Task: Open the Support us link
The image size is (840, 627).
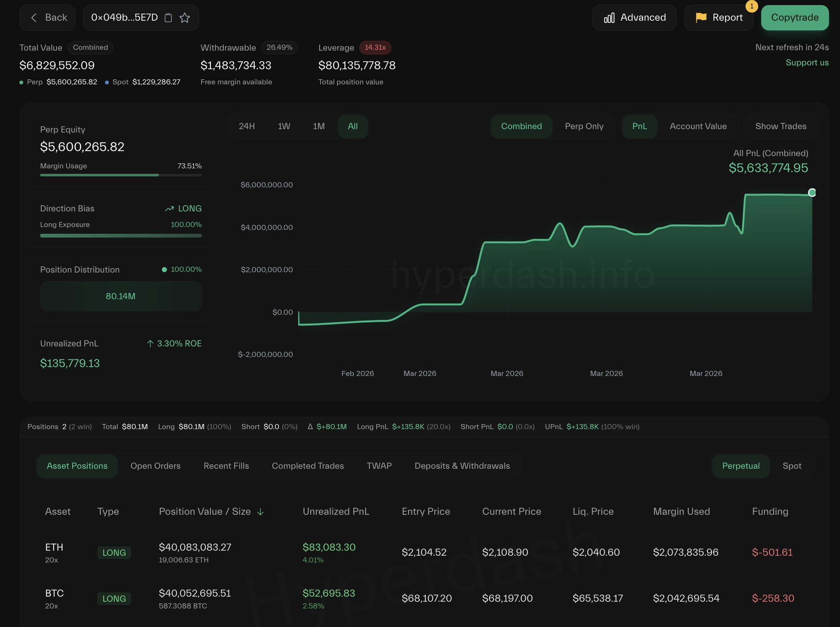Action: tap(807, 62)
